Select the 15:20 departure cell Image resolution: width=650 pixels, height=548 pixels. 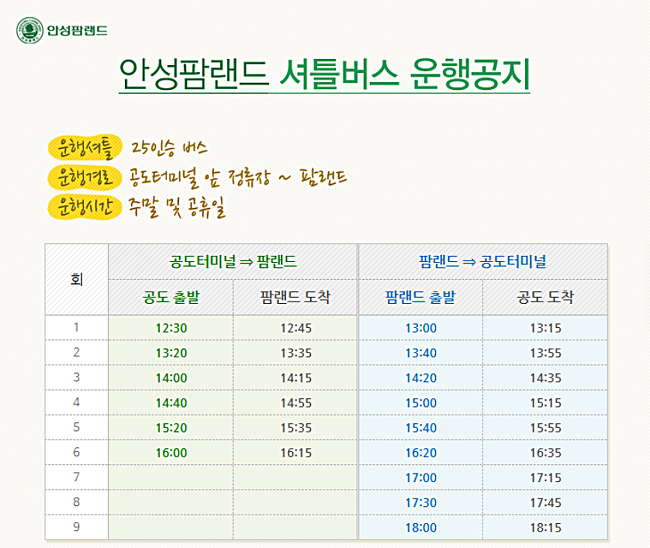(171, 427)
